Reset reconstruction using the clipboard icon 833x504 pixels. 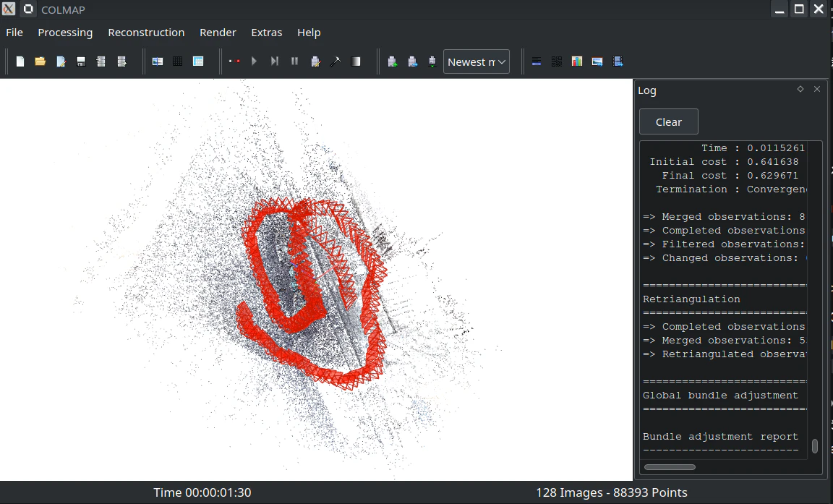315,61
